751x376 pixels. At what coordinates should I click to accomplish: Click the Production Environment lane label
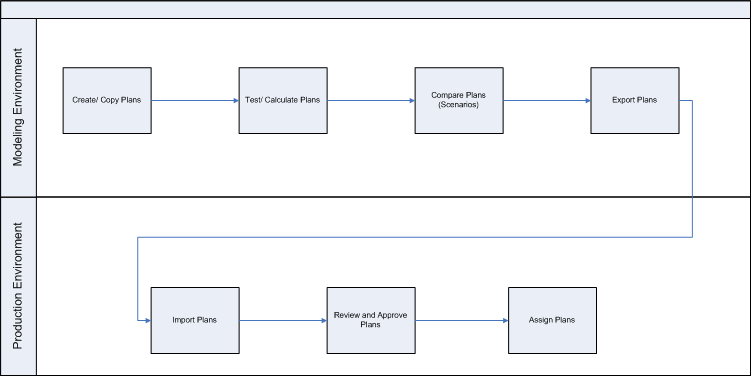18,286
